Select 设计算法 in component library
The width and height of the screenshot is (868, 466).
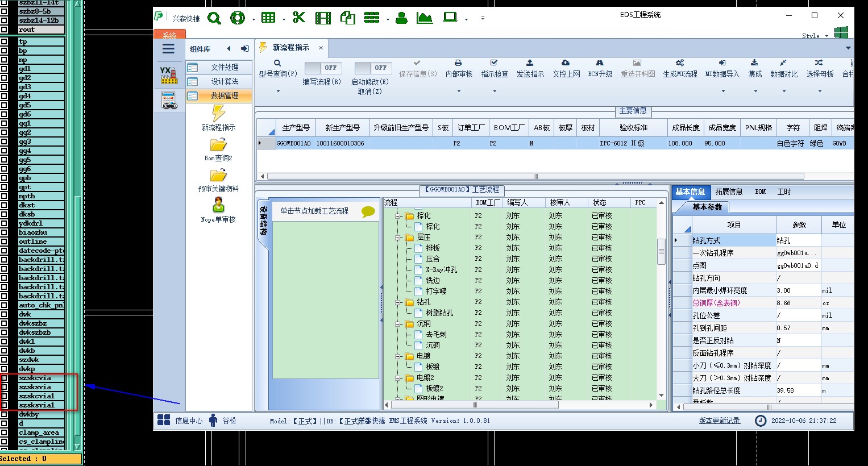219,81
